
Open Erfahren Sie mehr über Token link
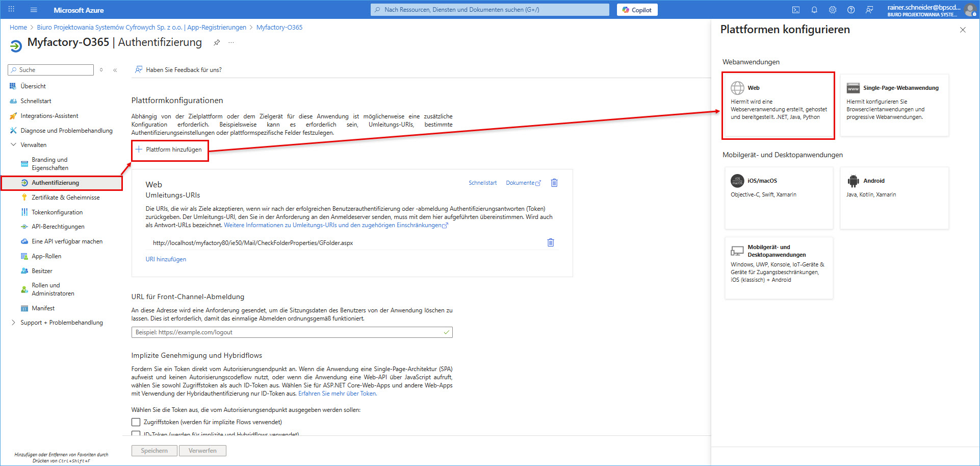pyautogui.click(x=338, y=394)
